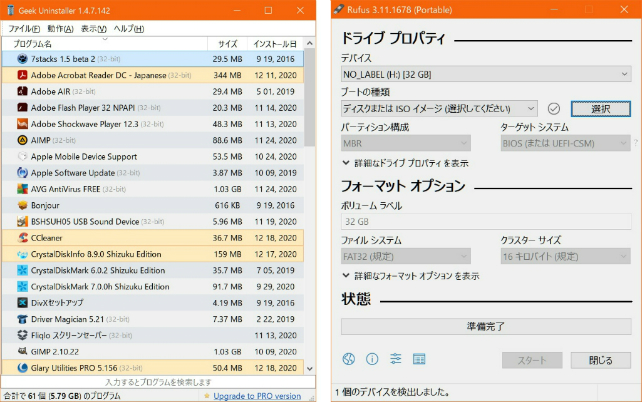Click the 閉じる button in Rufus
The width and height of the screenshot is (642, 402).
click(x=601, y=361)
